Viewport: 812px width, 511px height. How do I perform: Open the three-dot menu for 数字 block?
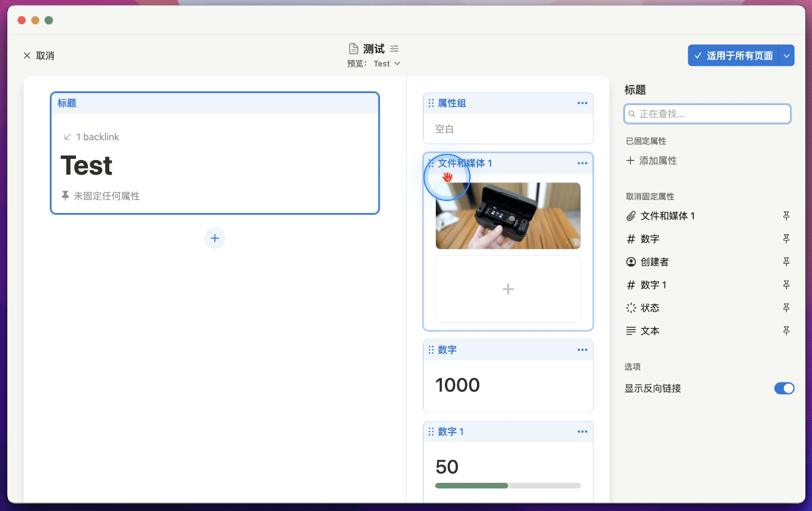coord(582,350)
